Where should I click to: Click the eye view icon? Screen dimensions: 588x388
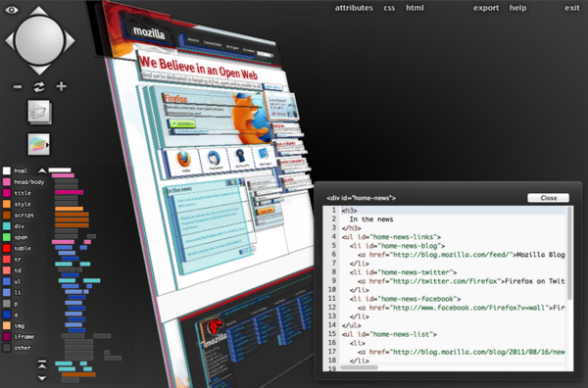pyautogui.click(x=12, y=10)
